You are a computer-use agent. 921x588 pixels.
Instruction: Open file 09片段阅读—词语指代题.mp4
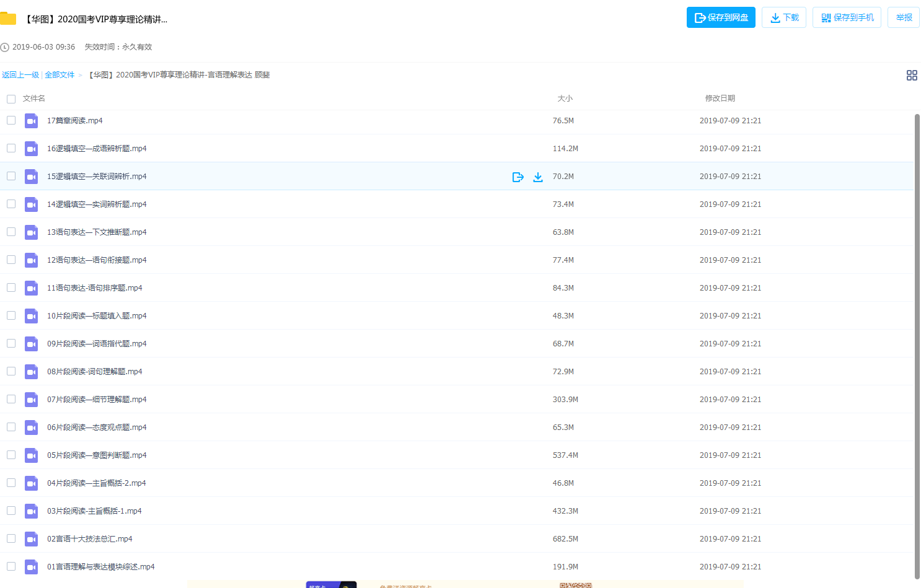tap(97, 344)
